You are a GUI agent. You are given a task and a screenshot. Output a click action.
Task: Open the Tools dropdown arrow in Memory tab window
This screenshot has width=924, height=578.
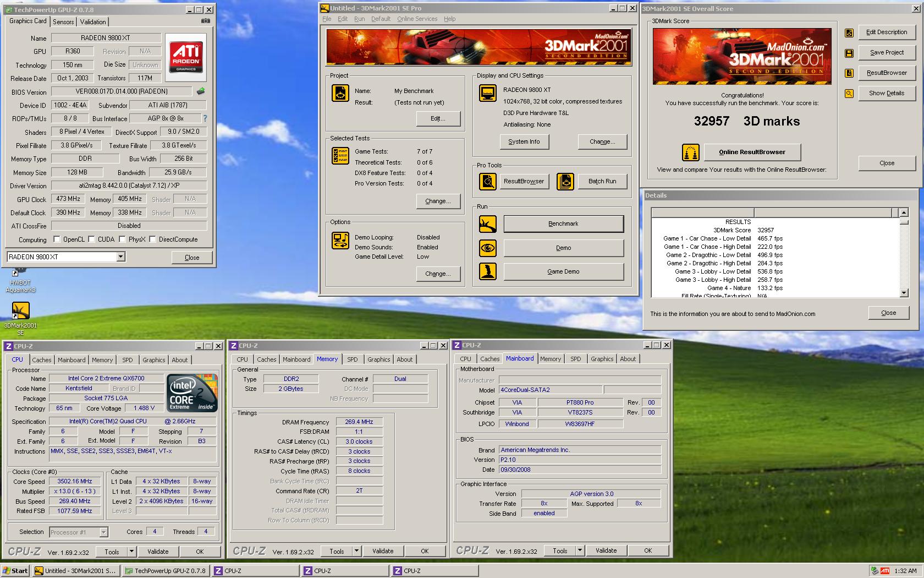pos(356,550)
